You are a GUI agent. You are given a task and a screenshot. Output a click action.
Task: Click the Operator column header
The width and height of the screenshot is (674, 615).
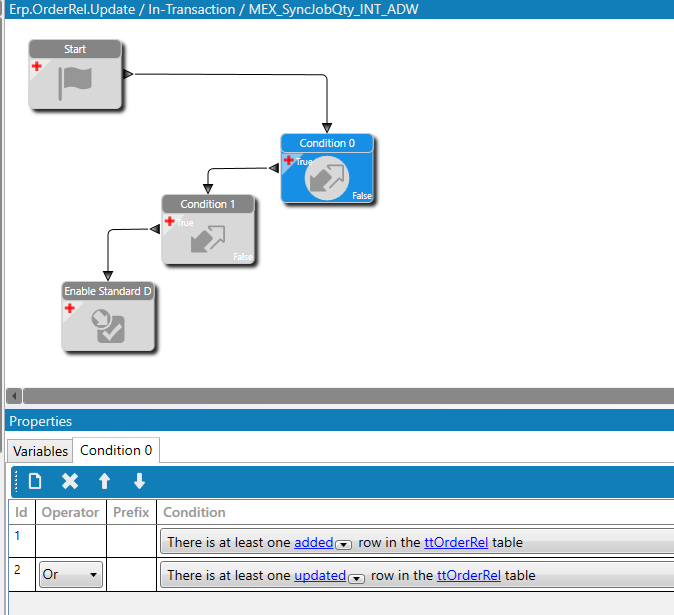click(x=70, y=512)
